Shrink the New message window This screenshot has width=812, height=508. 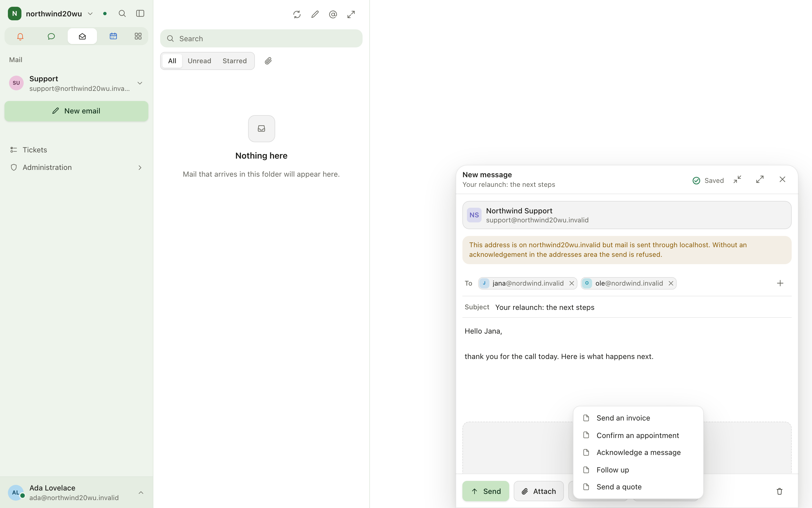click(x=737, y=179)
